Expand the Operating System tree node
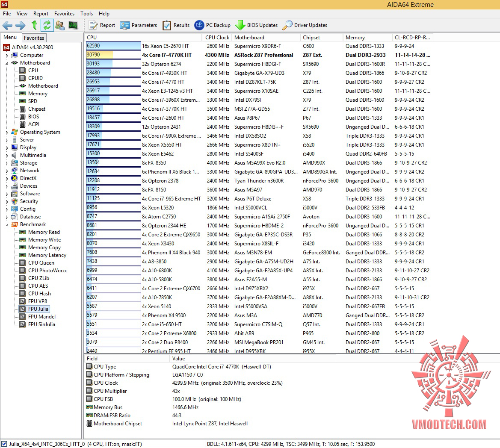The image size is (500, 448). tap(7, 132)
